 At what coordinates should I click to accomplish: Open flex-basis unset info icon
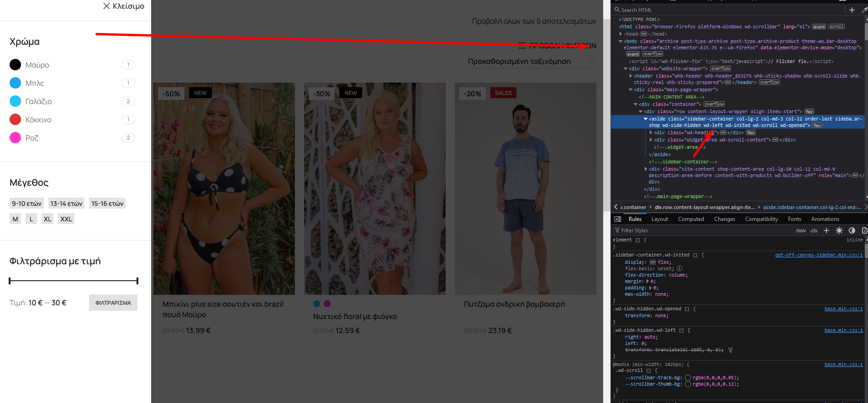[x=679, y=268]
